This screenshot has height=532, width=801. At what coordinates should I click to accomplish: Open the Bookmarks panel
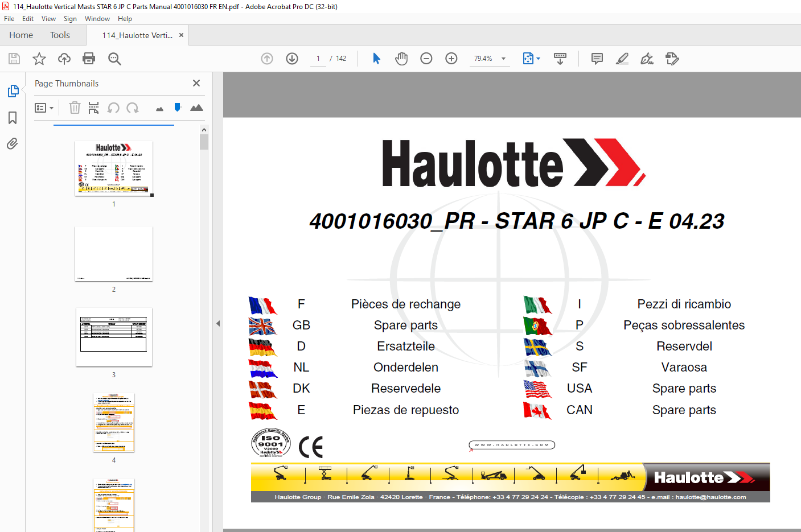tap(13, 118)
